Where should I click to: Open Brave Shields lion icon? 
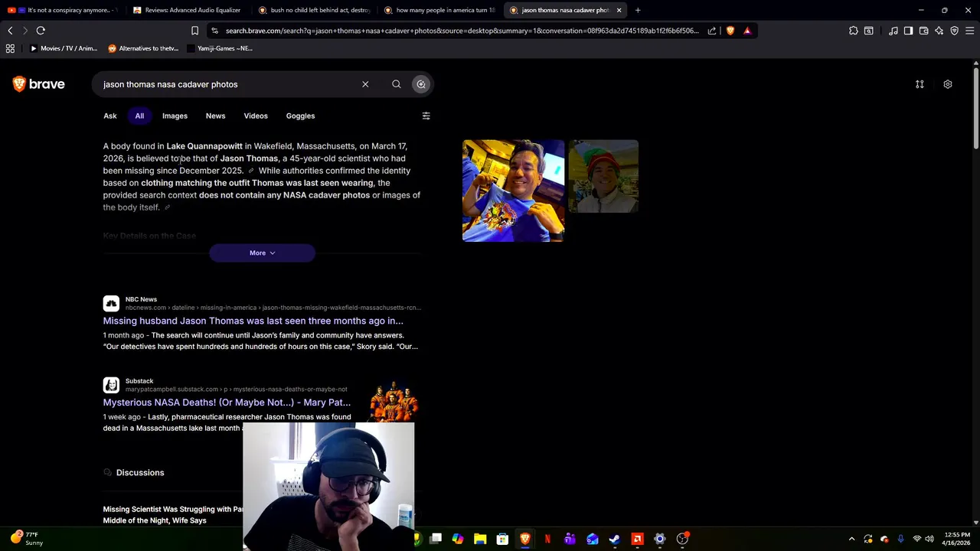(730, 31)
